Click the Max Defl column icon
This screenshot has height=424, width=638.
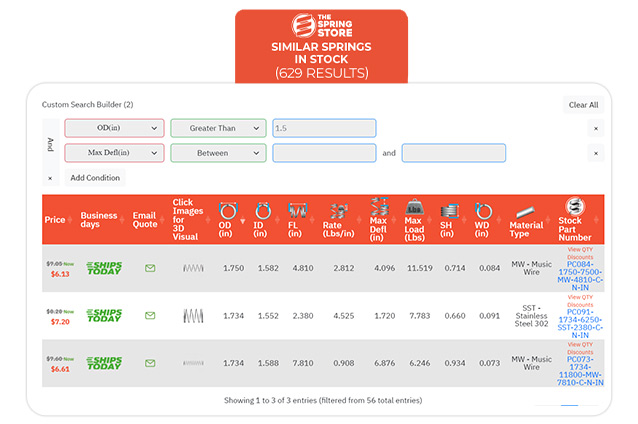coord(379,206)
